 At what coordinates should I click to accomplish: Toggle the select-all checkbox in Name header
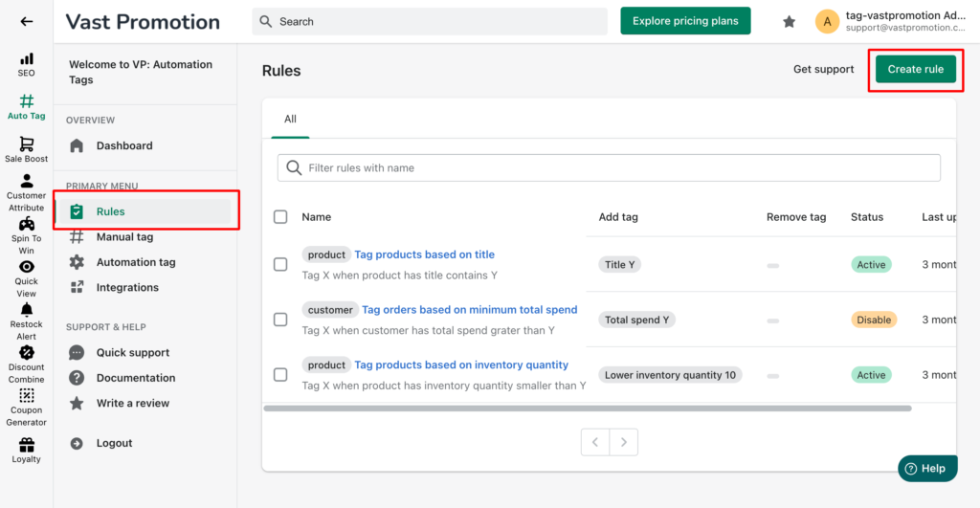(280, 217)
